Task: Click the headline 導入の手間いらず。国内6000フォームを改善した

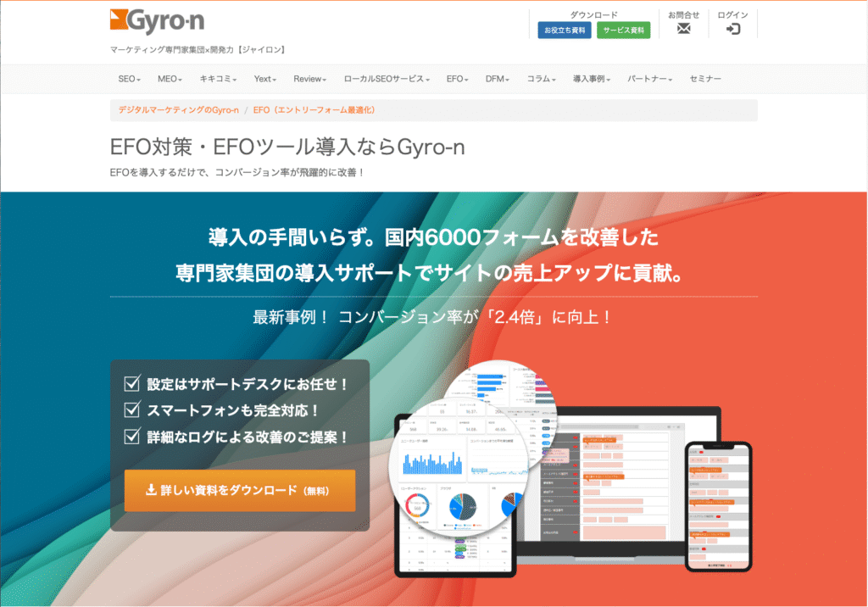Action: coord(433,237)
